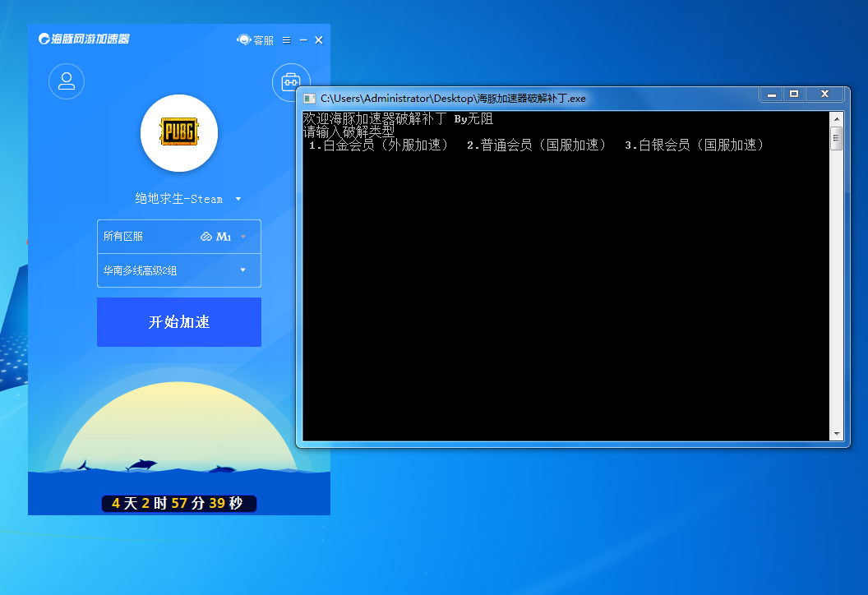Open the user account profile icon
Viewport: 868px width, 595px height.
pos(67,81)
